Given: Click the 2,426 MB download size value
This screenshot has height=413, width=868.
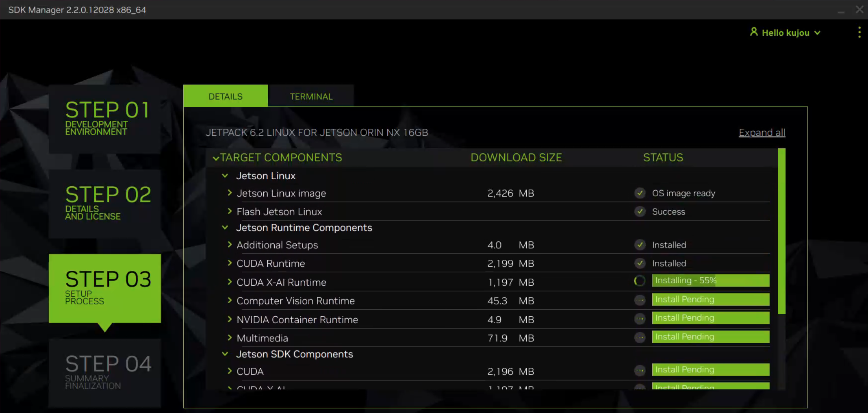Looking at the screenshot, I should (x=511, y=193).
